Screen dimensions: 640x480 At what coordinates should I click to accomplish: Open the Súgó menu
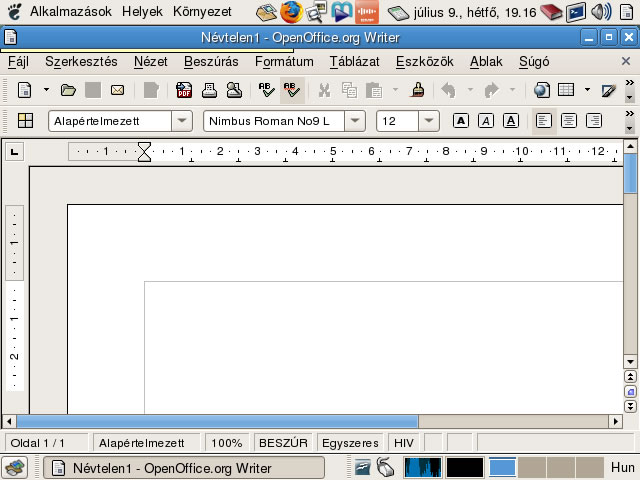[534, 62]
